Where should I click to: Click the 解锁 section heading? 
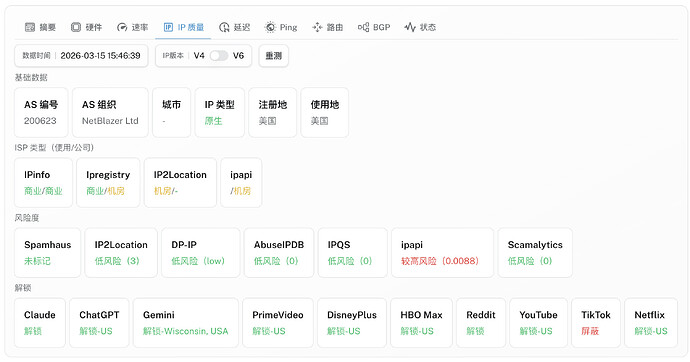(23, 288)
